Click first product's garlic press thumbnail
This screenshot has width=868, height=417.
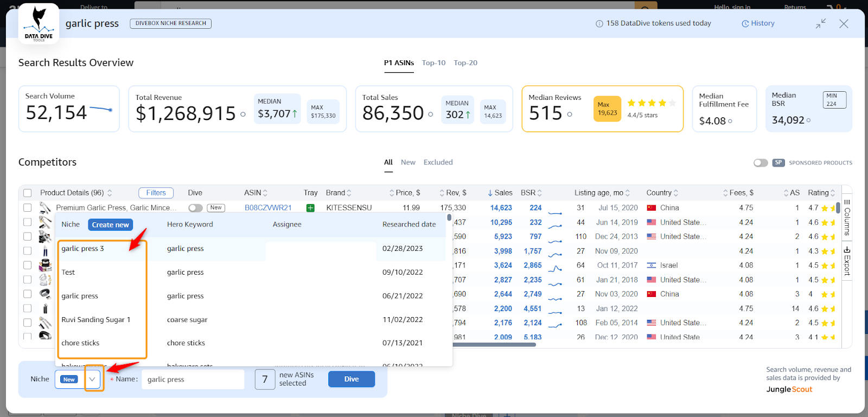pos(45,208)
